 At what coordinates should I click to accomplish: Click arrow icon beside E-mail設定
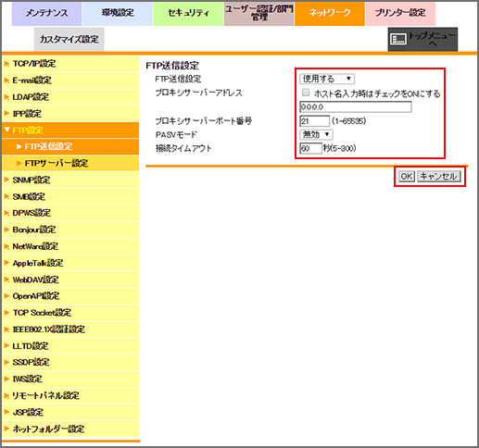(6, 81)
